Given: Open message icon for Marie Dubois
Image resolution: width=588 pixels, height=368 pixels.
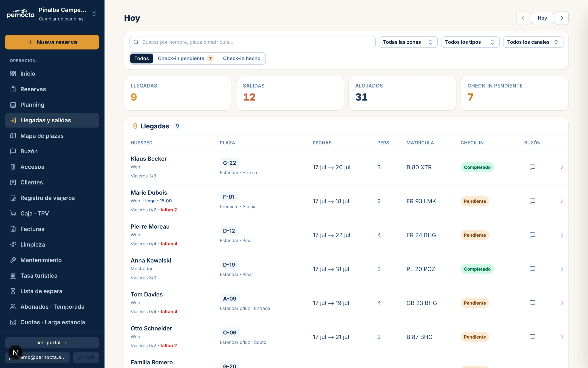Looking at the screenshot, I should [x=532, y=201].
